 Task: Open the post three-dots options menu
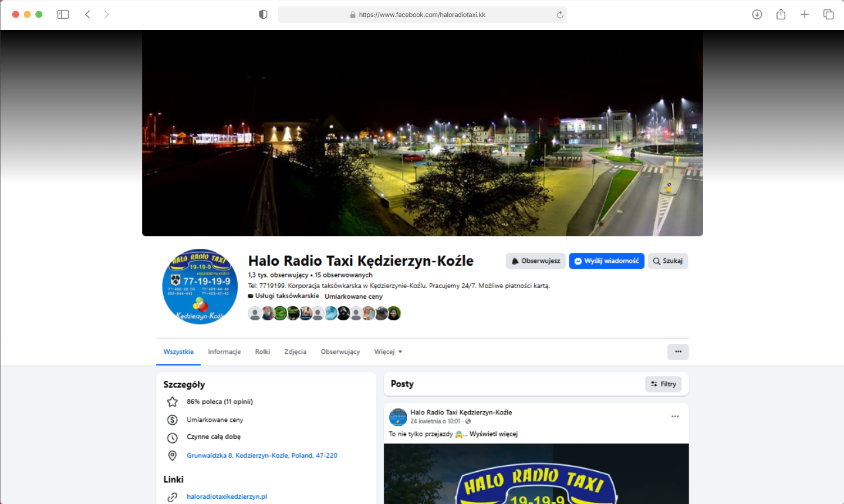[675, 417]
